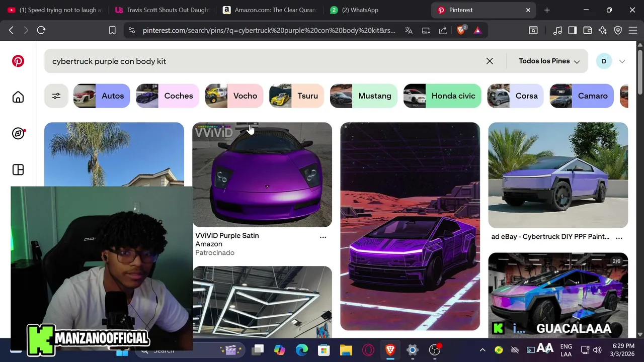This screenshot has width=644, height=362.
Task: Open the volume speaker tray icon
Action: (597, 350)
